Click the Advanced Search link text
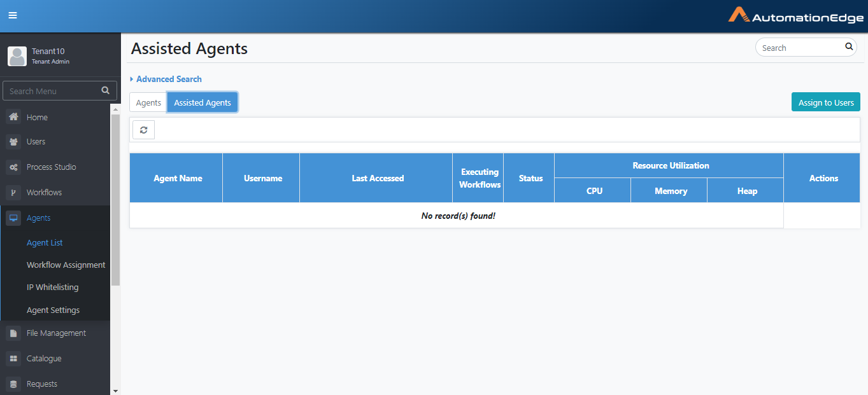868x395 pixels. pyautogui.click(x=169, y=79)
